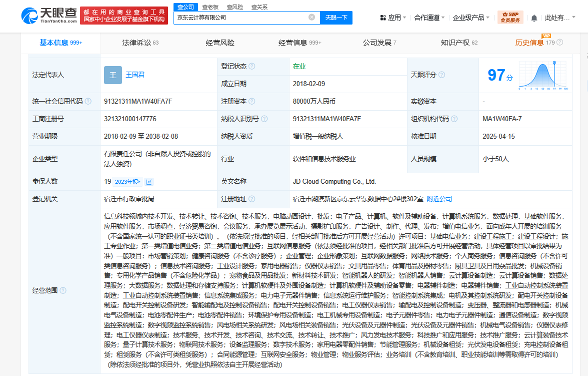Switch to the 知识产权 tab
This screenshot has width=588, height=376.
tap(459, 43)
